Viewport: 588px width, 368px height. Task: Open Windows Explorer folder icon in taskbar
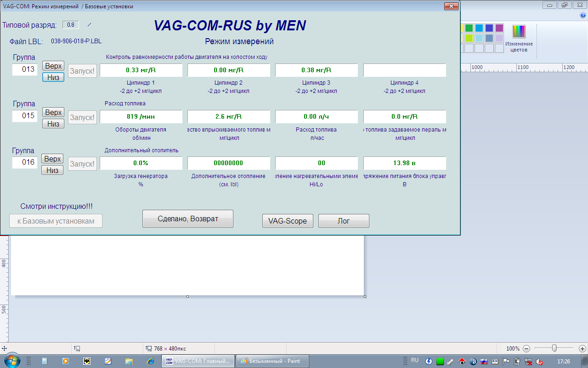(129, 361)
